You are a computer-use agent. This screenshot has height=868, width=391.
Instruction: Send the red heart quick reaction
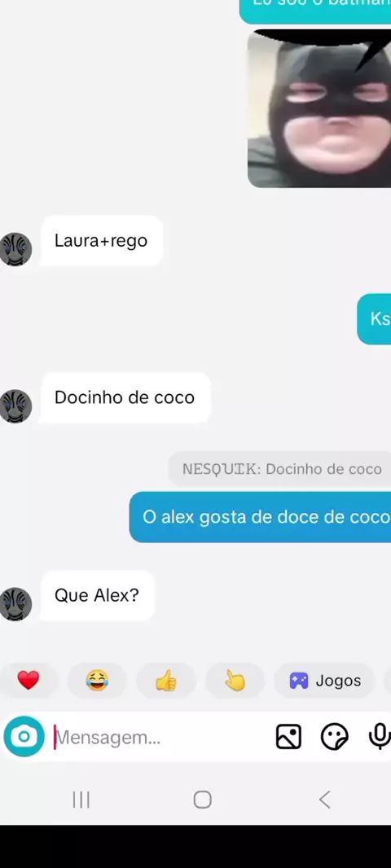click(29, 680)
